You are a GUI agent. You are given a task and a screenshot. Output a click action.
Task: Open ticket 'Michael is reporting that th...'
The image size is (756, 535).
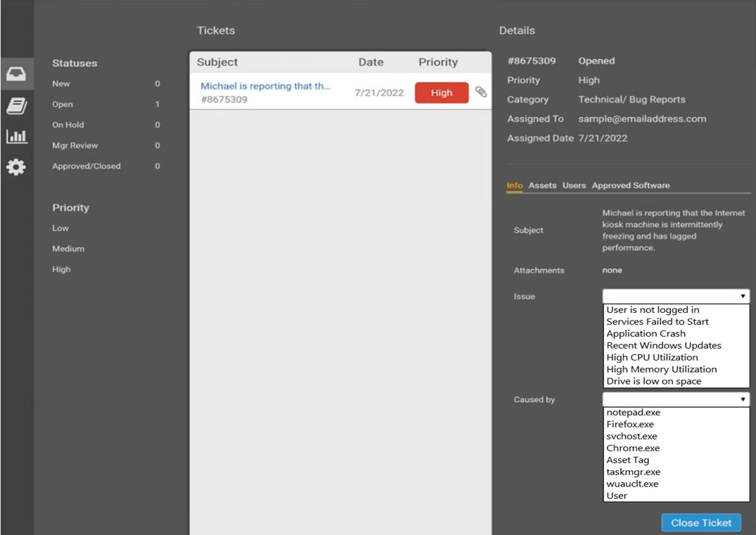(x=265, y=86)
